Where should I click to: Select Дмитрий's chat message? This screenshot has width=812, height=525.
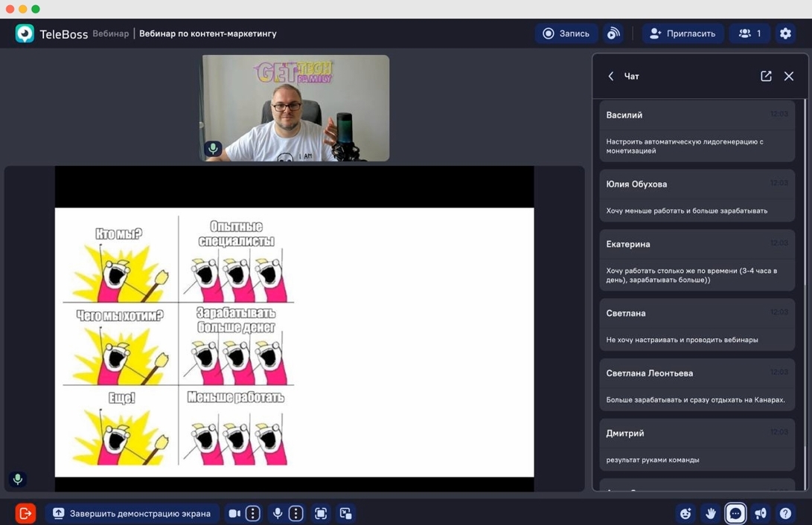coord(697,445)
